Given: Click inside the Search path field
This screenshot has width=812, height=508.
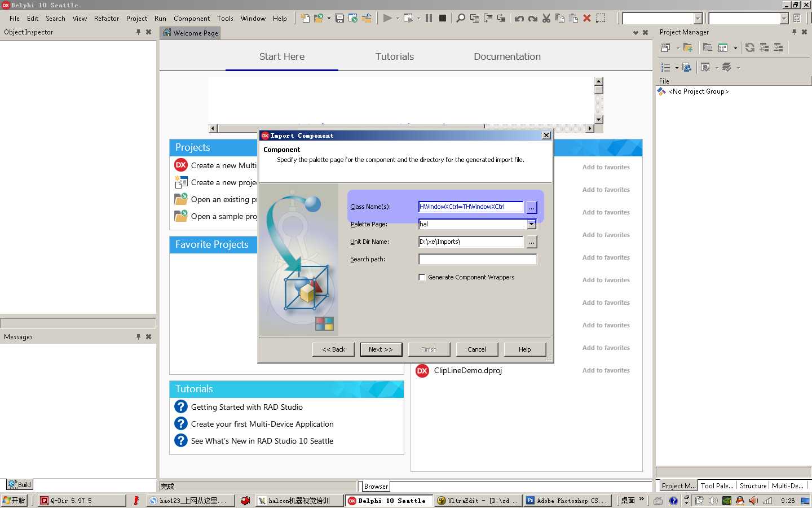Looking at the screenshot, I should pos(478,259).
